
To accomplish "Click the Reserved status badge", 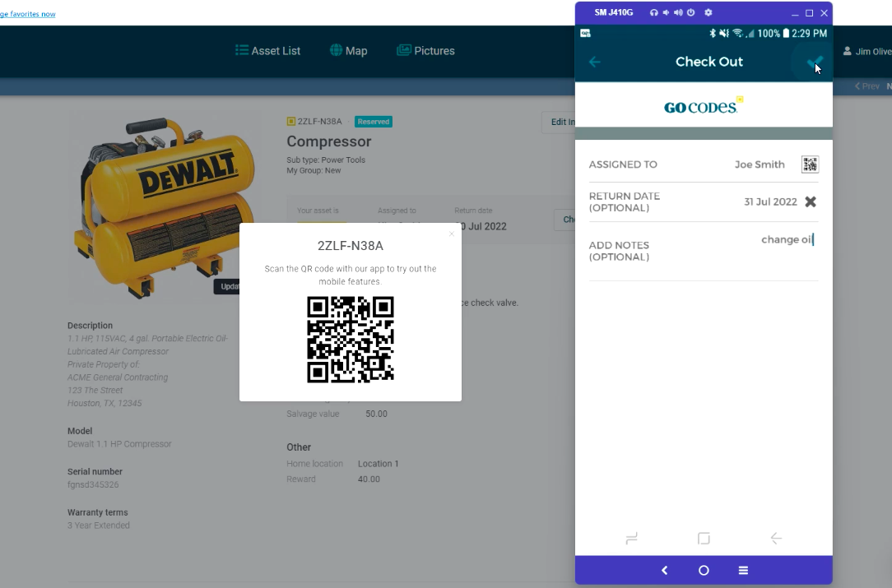I will click(374, 122).
